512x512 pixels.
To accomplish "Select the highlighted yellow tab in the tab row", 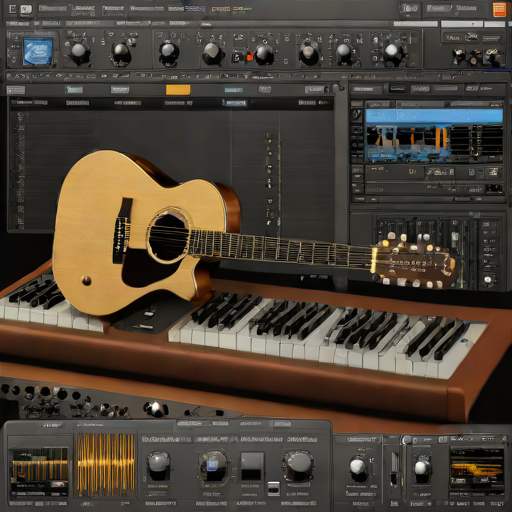I will [178, 89].
